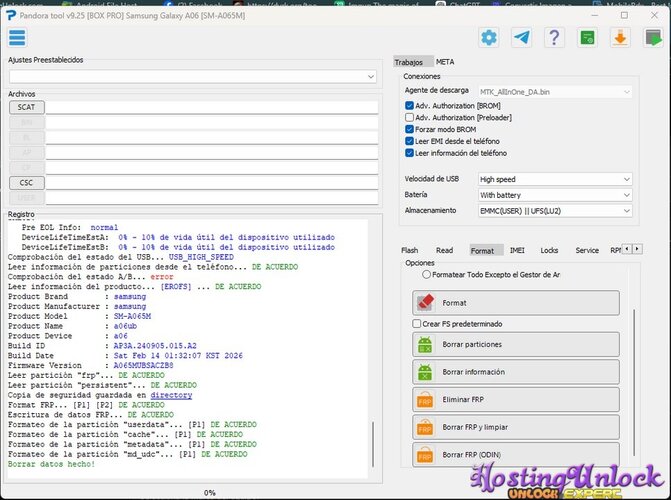Open help with the question mark icon

tap(554, 38)
